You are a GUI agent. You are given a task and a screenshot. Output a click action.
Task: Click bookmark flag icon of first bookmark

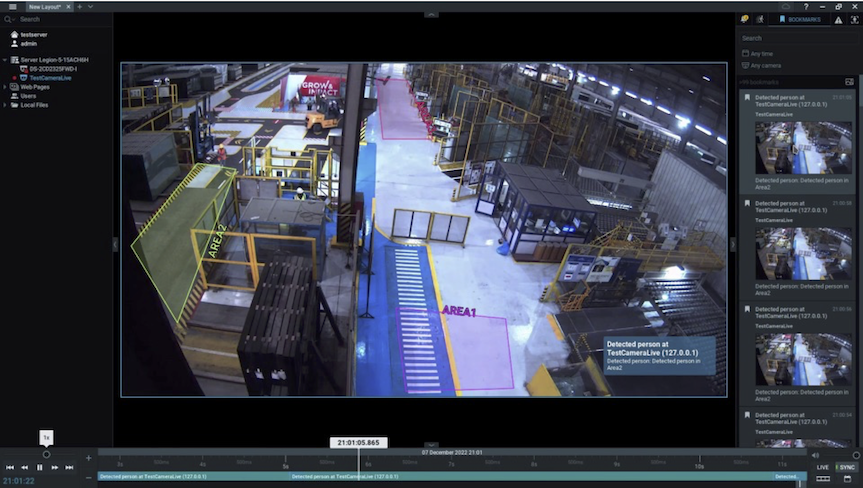747,97
